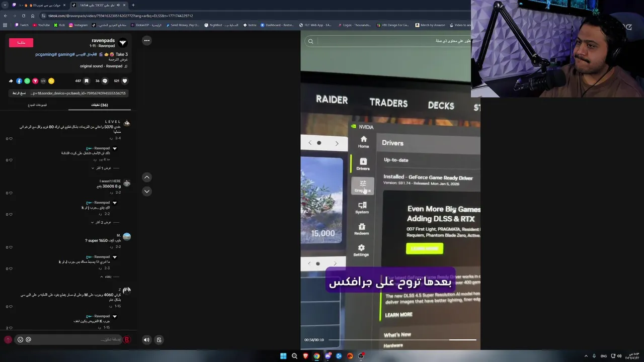
Task: Bookmark the video with the save icon
Action: (87, 81)
